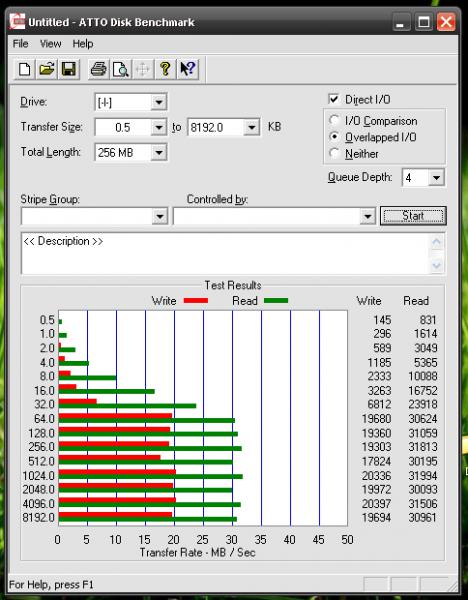The height and width of the screenshot is (600, 468).
Task: Click the read value 23918
Action: (x=423, y=404)
